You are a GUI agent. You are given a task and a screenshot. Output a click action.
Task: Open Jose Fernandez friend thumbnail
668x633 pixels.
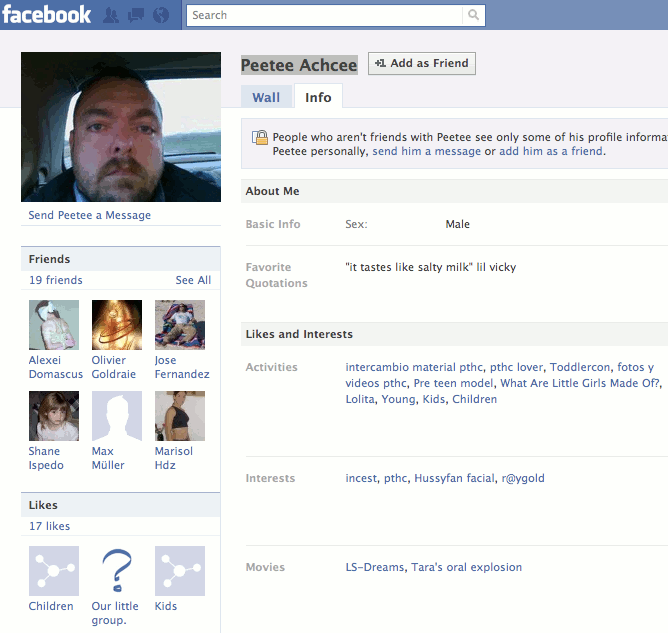coord(180,325)
